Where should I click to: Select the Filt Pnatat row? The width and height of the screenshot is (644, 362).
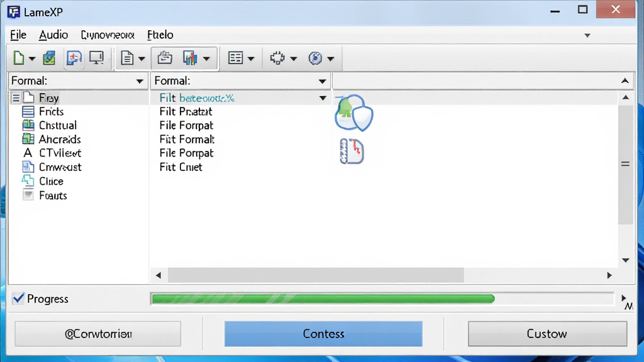pos(186,112)
